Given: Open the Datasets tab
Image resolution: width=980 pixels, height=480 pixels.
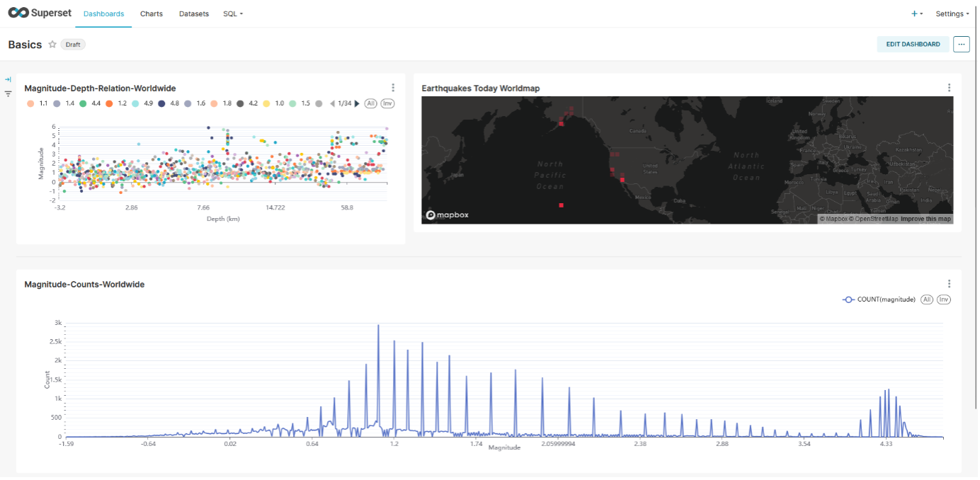Looking at the screenshot, I should (193, 13).
